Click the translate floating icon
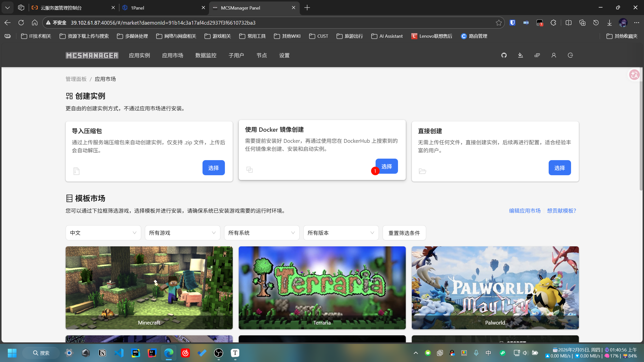Viewport: 644px width, 362px height. pos(634,75)
